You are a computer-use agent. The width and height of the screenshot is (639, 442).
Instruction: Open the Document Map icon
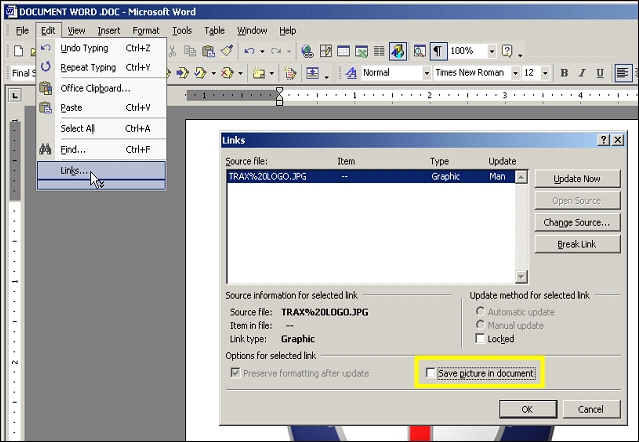pos(419,51)
